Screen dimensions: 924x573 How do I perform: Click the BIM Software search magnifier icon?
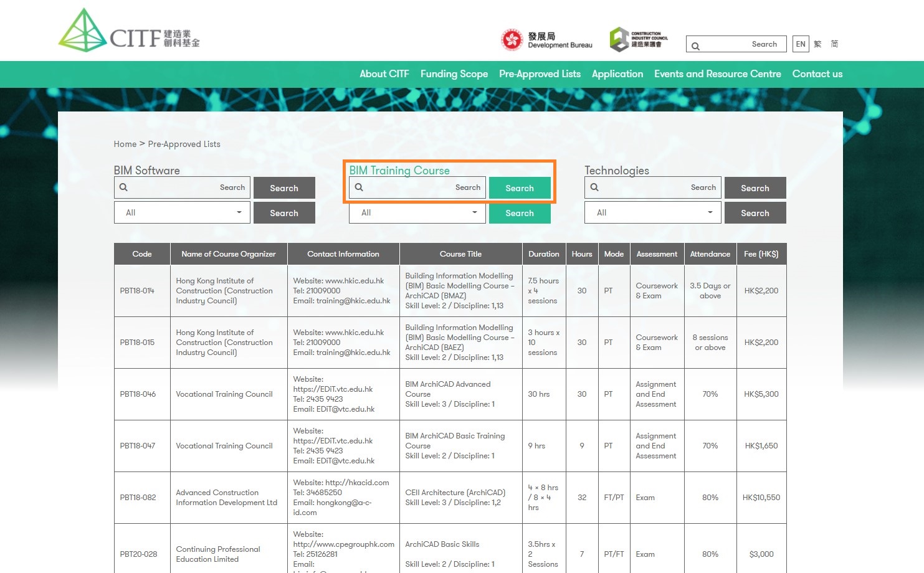[x=123, y=187]
